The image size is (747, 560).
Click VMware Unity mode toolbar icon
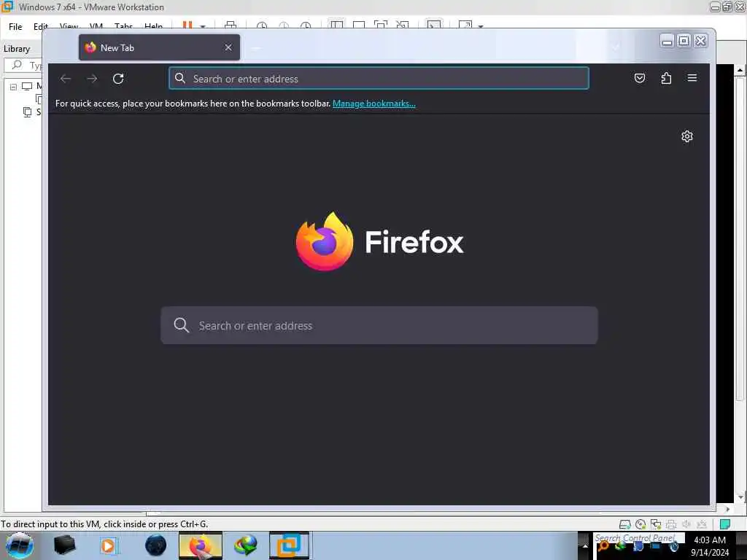coord(403,26)
